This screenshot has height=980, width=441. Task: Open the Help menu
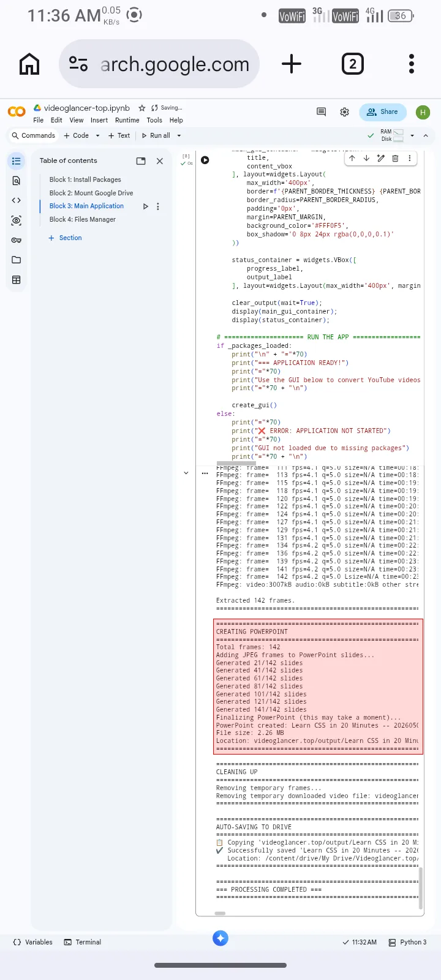(x=176, y=120)
